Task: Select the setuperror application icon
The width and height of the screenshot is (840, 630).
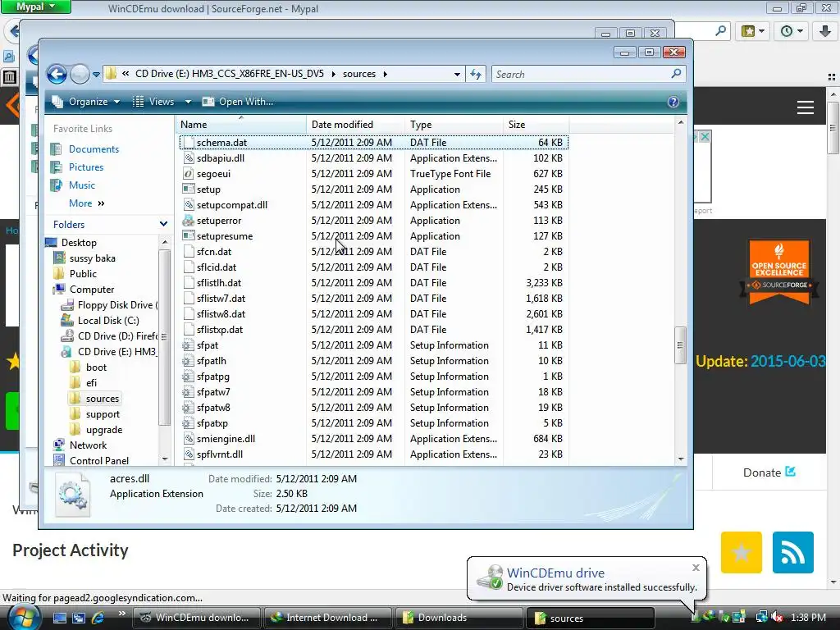Action: [188, 220]
